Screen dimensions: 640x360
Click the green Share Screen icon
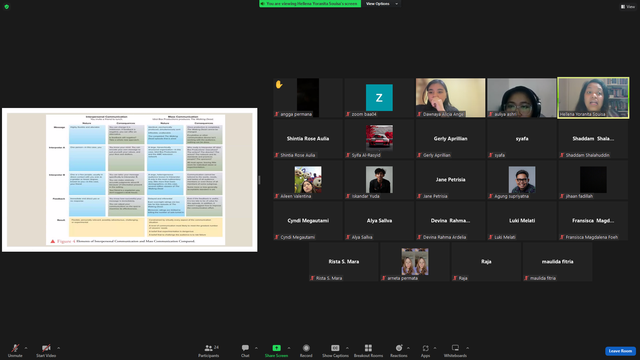coord(276,348)
